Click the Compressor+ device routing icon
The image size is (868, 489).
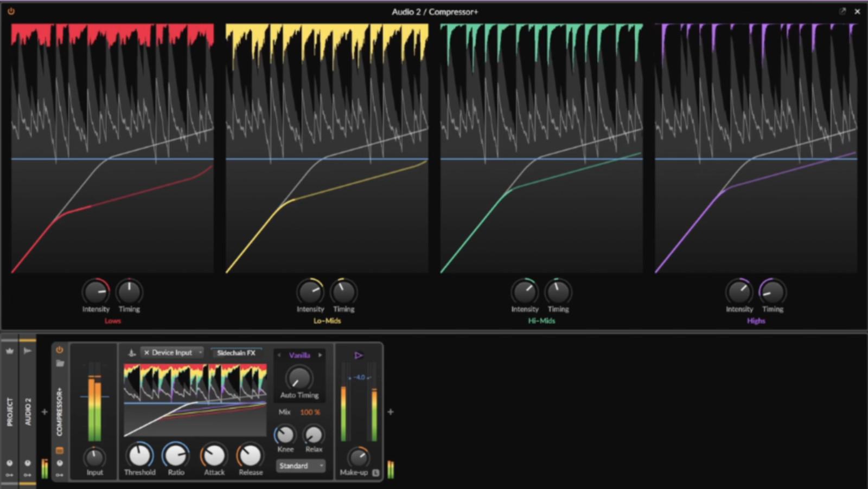tap(60, 475)
